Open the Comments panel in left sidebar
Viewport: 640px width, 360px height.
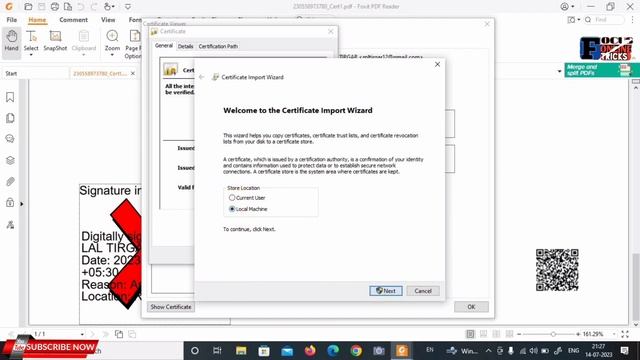point(10,139)
